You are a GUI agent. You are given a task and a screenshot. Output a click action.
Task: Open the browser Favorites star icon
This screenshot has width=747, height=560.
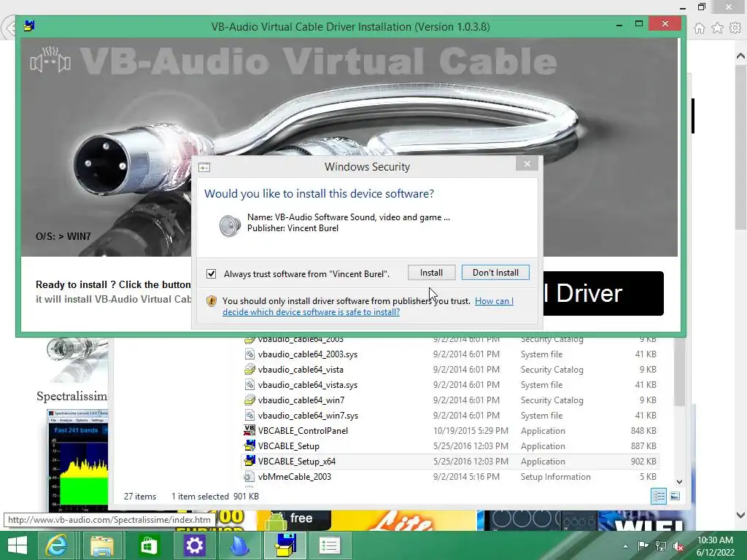pos(717,28)
